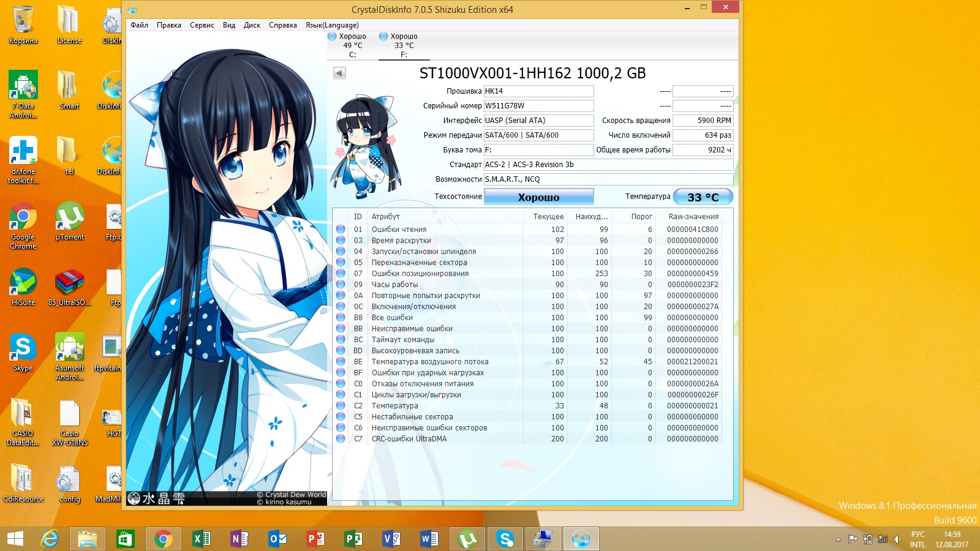This screenshot has height=551, width=980.
Task: Open µTorrent desktop shortcut
Action: click(x=69, y=221)
